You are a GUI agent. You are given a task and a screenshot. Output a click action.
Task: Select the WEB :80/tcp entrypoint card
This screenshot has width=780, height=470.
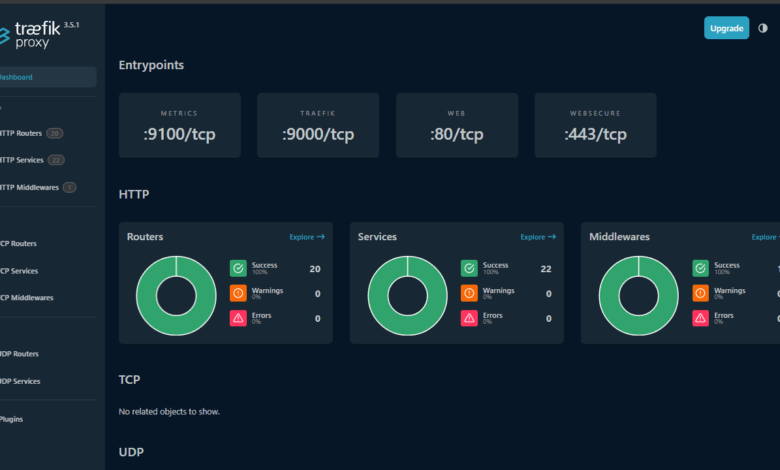click(x=457, y=125)
